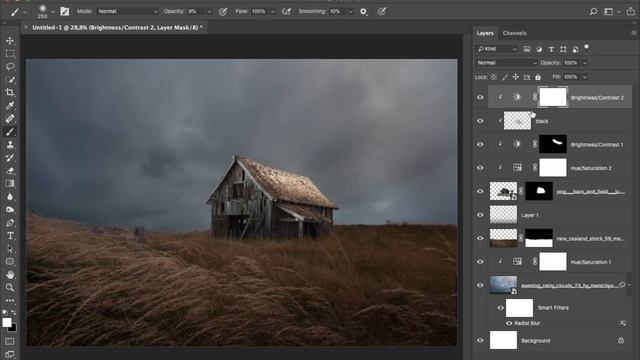This screenshot has height=360, width=640.
Task: Switch to the Channels tab
Action: 514,33
